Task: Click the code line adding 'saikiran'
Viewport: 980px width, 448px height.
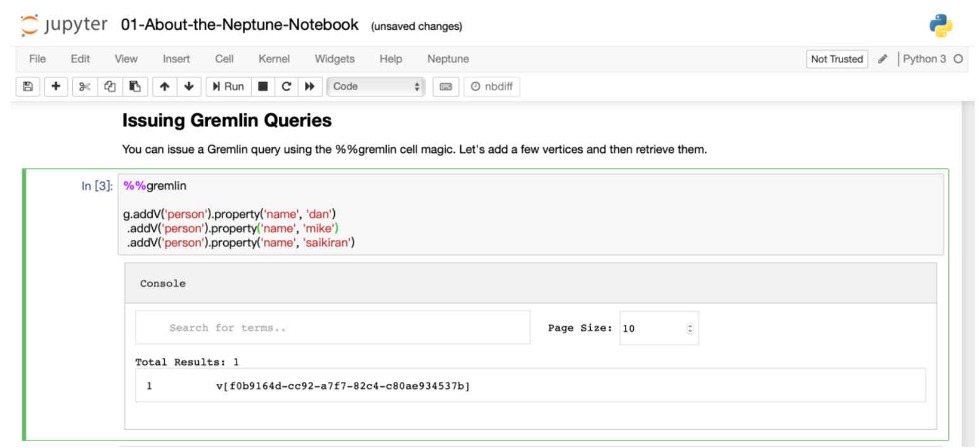Action: tap(241, 243)
